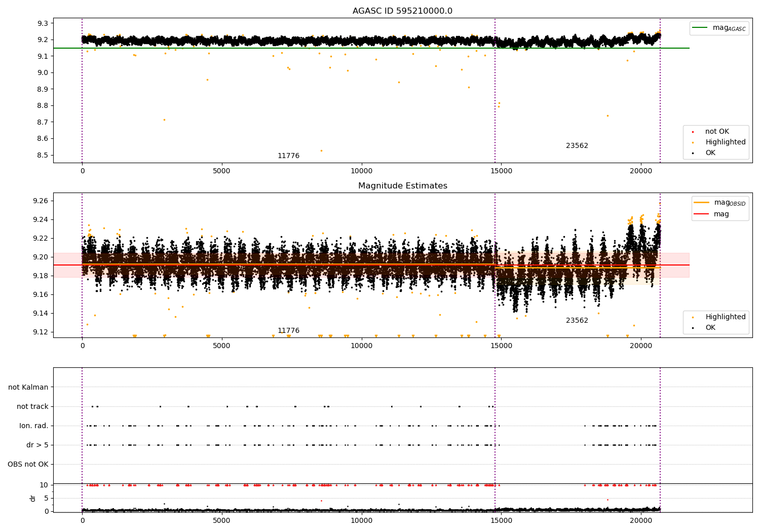Click x-axis tick "5000" under top plot
Viewport: 760px width, 532px height.
(x=222, y=171)
